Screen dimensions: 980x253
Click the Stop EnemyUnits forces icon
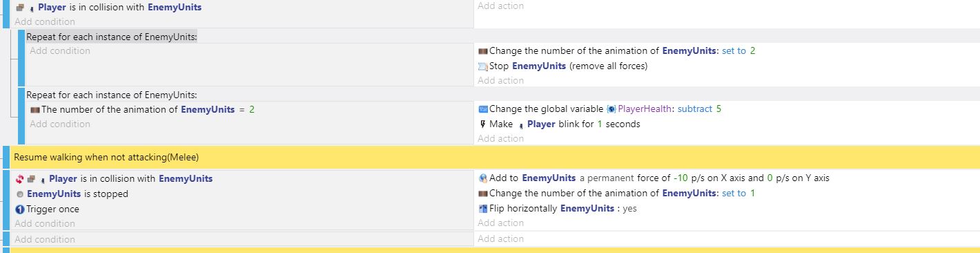click(483, 66)
